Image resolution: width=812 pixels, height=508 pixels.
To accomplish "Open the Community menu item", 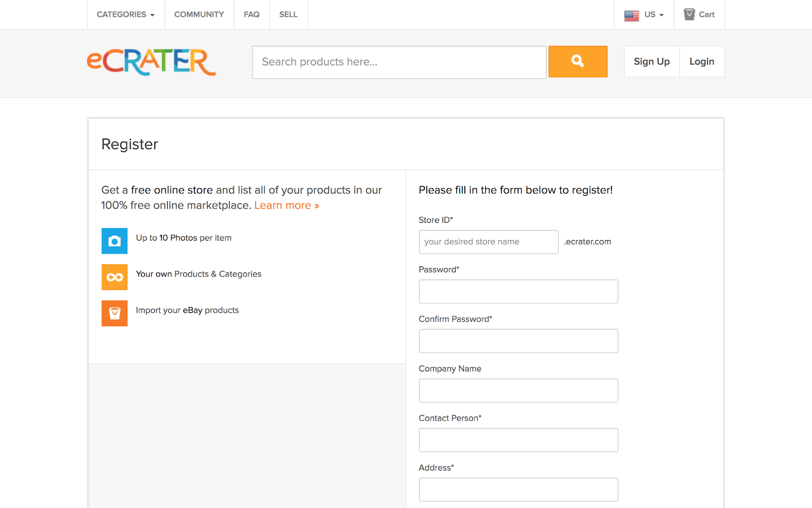I will [199, 14].
